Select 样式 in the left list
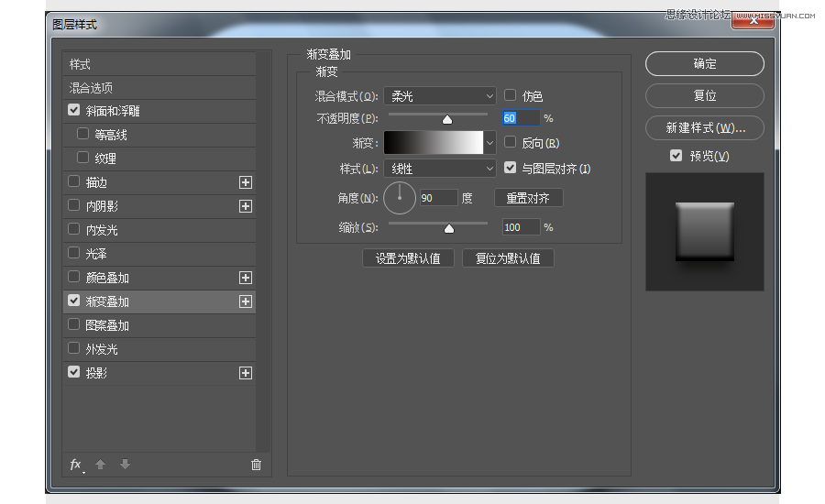 tap(159, 64)
